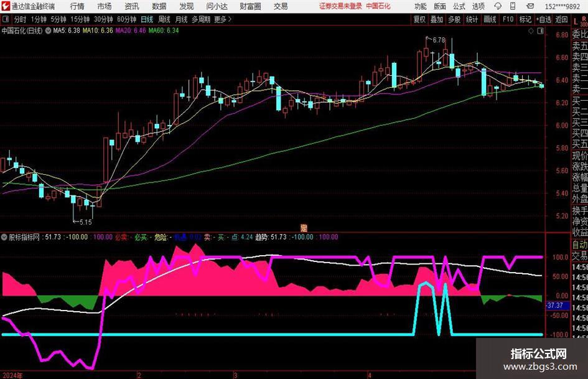Click the 自动 label in the right panel
588x379 pixels.
point(580,245)
